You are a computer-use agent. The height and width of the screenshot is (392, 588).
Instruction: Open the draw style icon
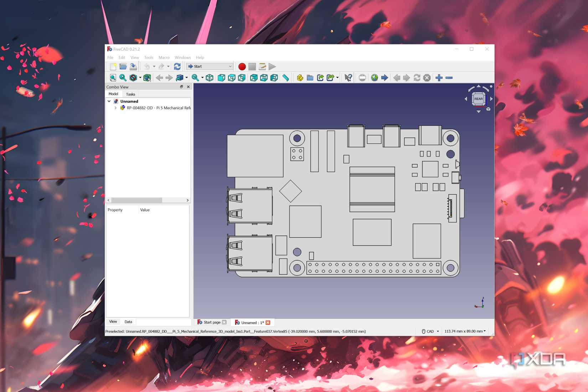coord(133,78)
